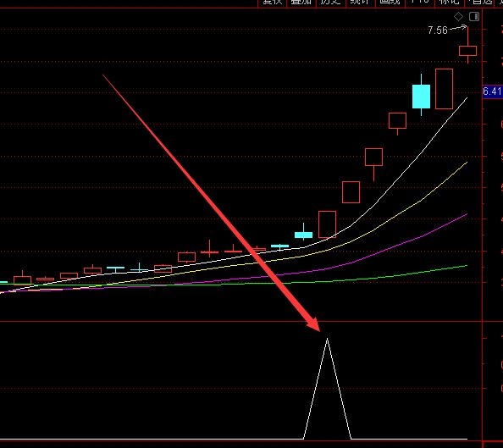Open the 叠加 overlay option

(301, 2)
